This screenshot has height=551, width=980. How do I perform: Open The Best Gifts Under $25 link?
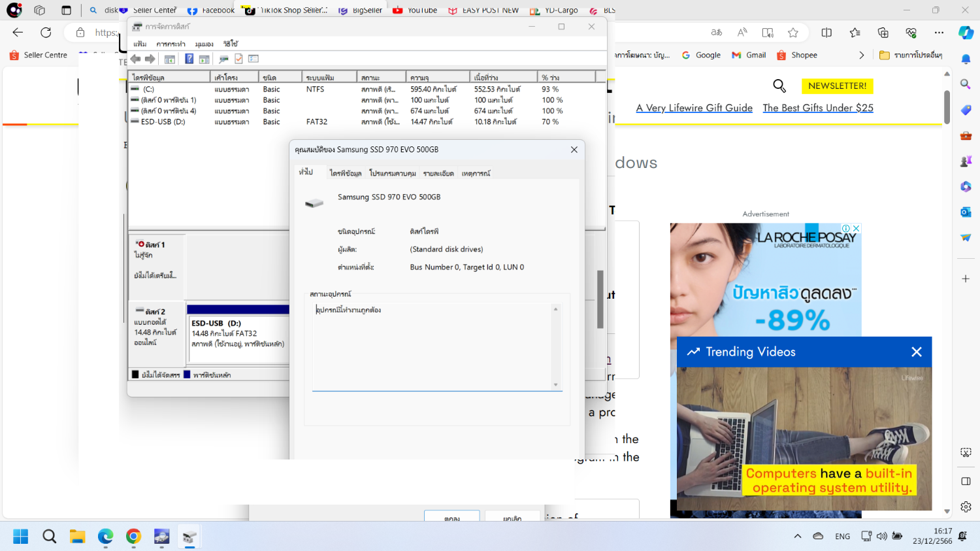point(818,108)
